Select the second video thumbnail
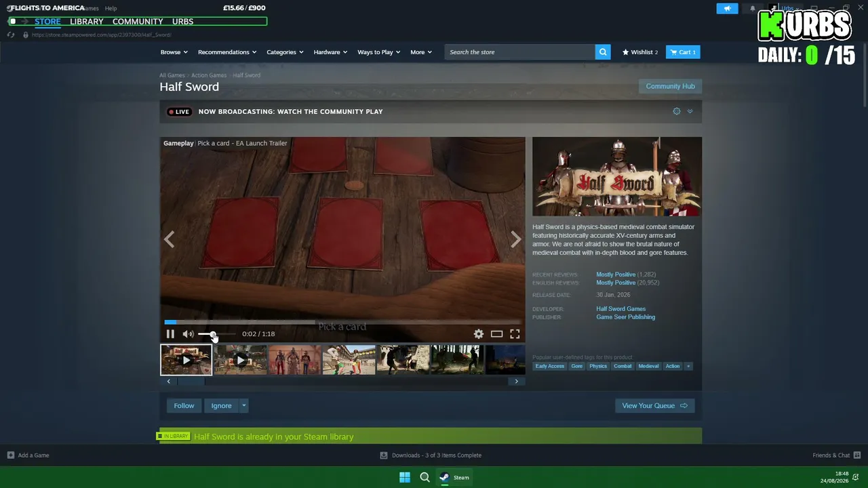The width and height of the screenshot is (868, 488). [x=241, y=360]
